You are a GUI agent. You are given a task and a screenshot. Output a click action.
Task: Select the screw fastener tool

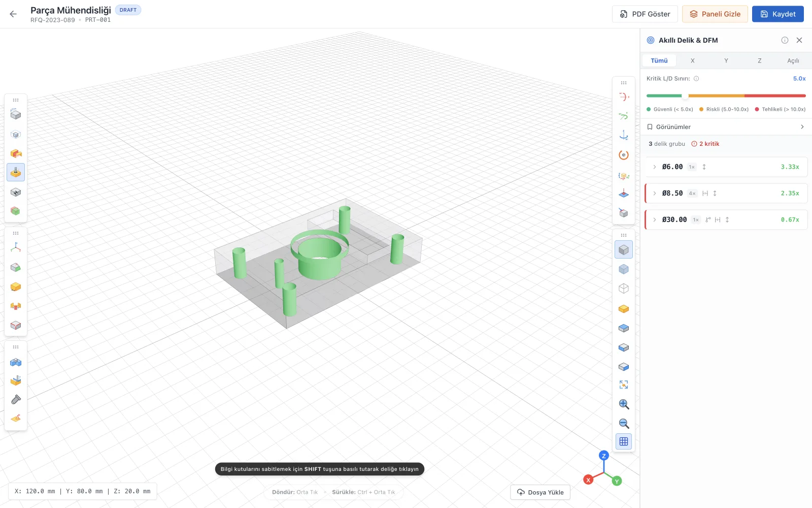(x=16, y=400)
